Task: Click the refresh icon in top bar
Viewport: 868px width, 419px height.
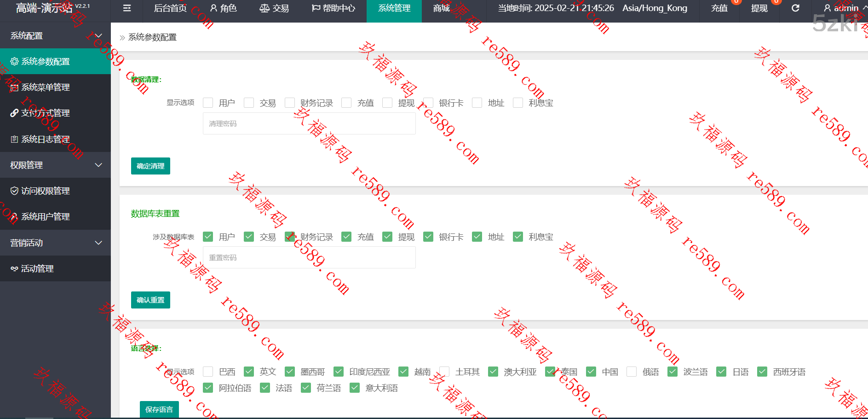Action: 795,8
